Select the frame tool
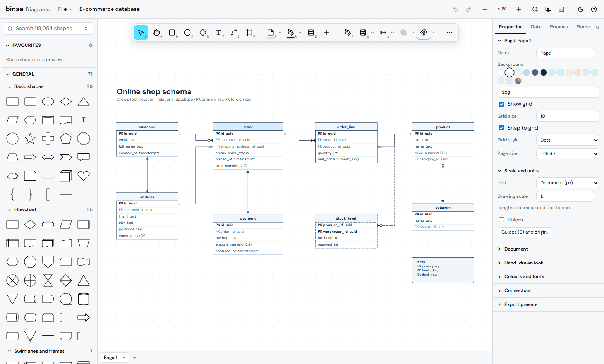Viewport: 604px width, 364px height. pos(249,33)
